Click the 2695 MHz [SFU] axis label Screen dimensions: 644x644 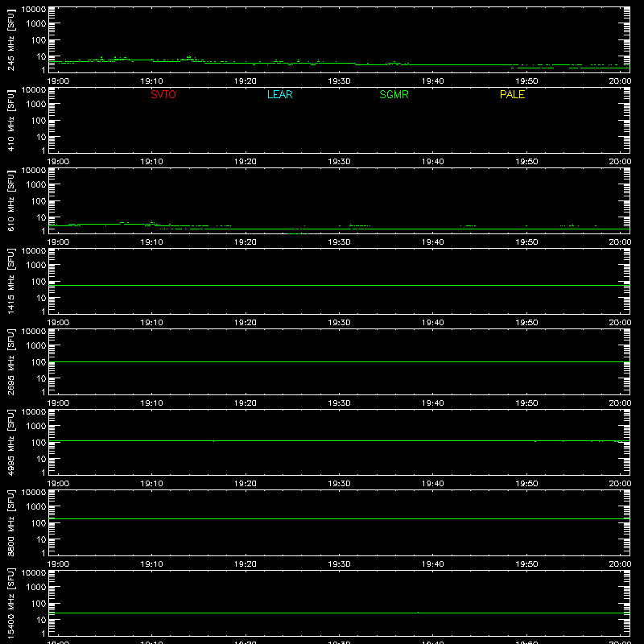tap(11, 362)
